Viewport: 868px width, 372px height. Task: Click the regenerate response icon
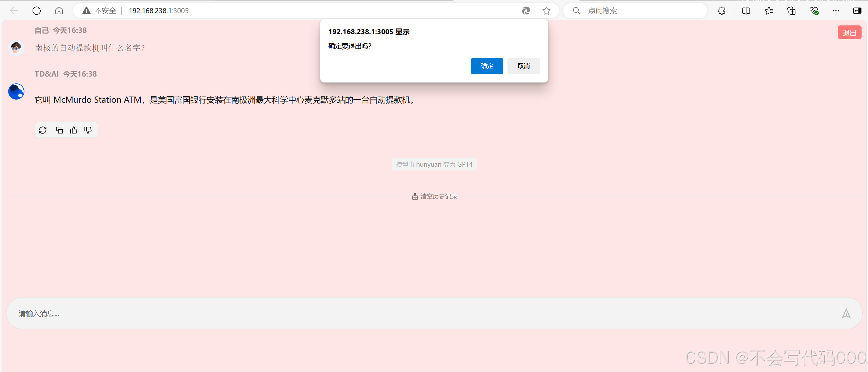(43, 130)
